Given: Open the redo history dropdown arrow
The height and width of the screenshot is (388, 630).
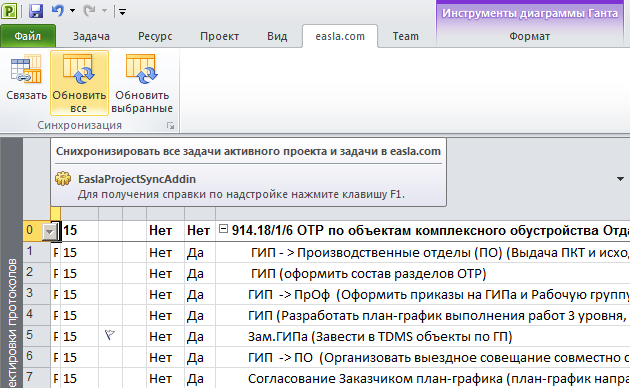Looking at the screenshot, I should click(x=104, y=11).
